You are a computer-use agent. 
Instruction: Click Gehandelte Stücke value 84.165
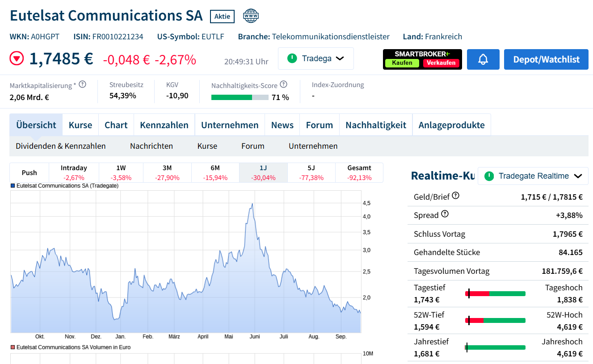pos(571,252)
